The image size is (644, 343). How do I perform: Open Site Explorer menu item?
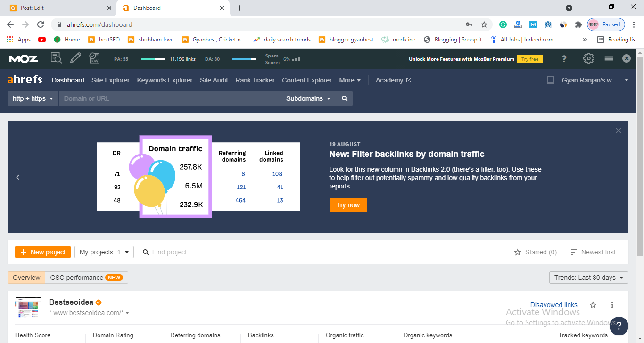[110, 80]
